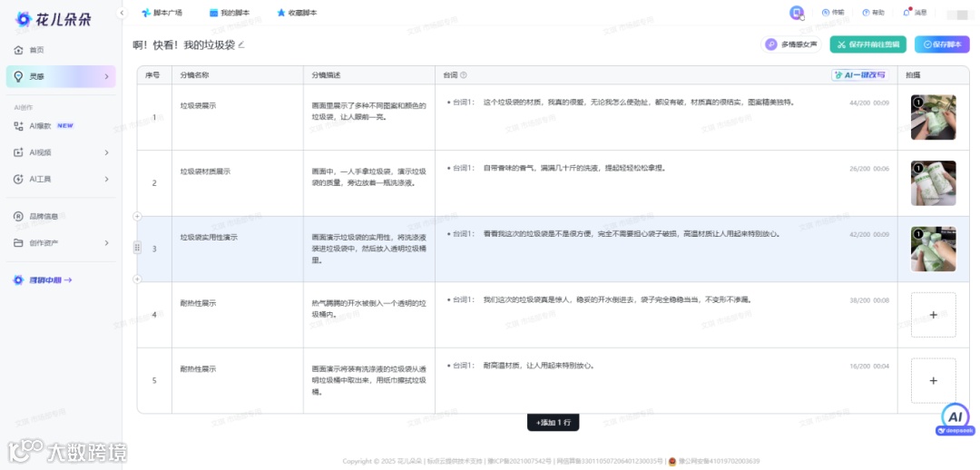Viewport: 980px width, 470px height.
Task: Click the star icon beside 收藏脚本
Action: [281, 13]
